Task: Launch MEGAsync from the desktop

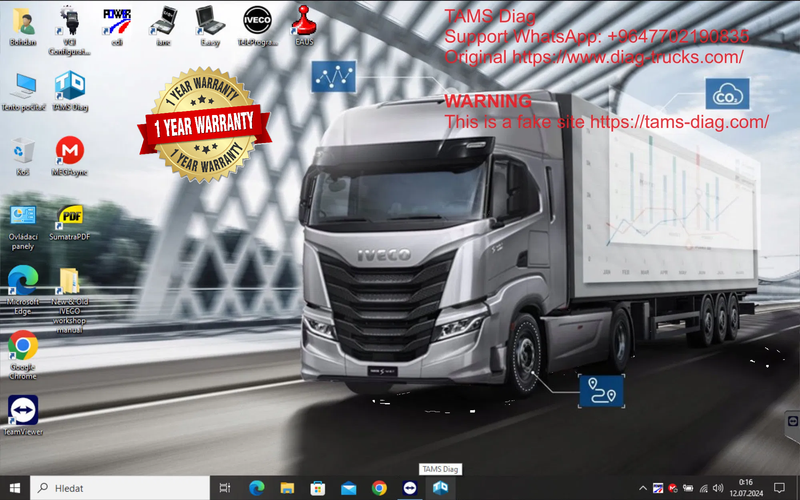Action: pyautogui.click(x=69, y=152)
